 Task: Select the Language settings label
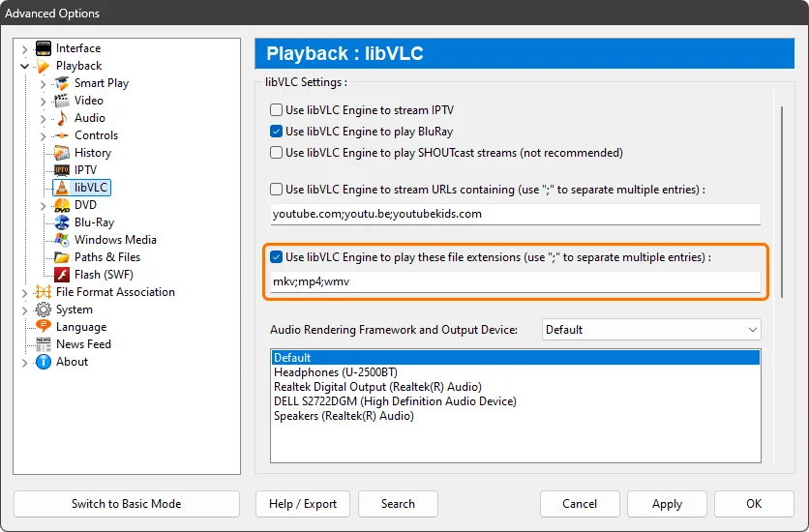tap(81, 327)
